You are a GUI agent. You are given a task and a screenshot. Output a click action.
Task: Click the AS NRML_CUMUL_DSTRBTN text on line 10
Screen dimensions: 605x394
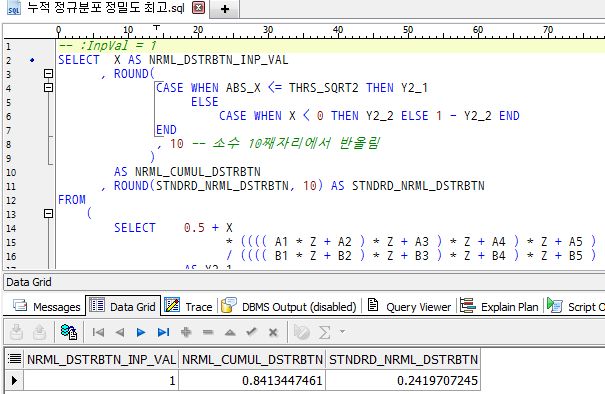pos(187,171)
